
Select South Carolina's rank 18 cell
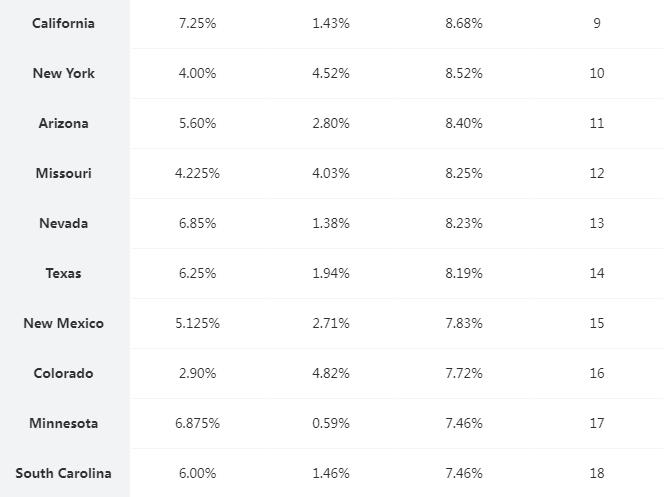coord(597,473)
